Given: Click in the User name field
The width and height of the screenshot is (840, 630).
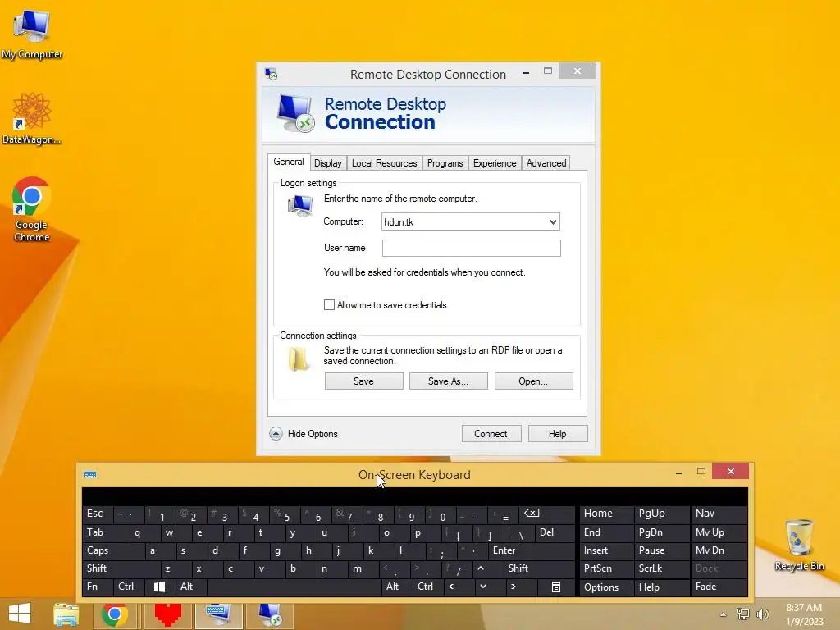Looking at the screenshot, I should click(x=472, y=248).
